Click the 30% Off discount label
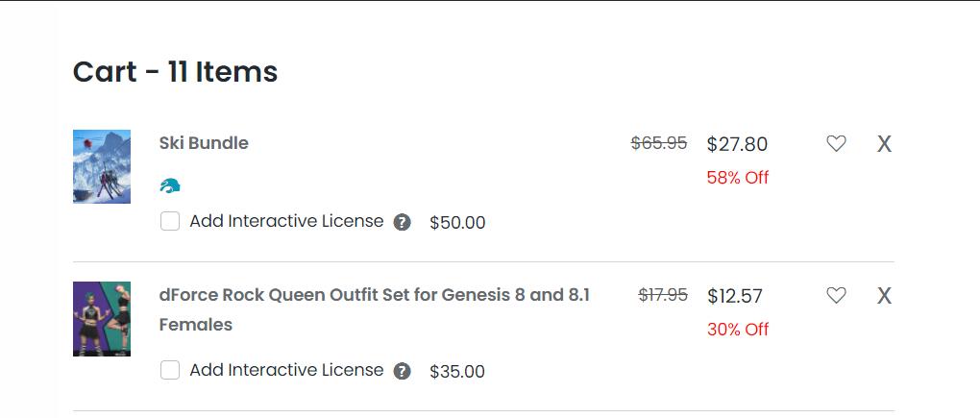Image resolution: width=980 pixels, height=418 pixels. [x=738, y=330]
